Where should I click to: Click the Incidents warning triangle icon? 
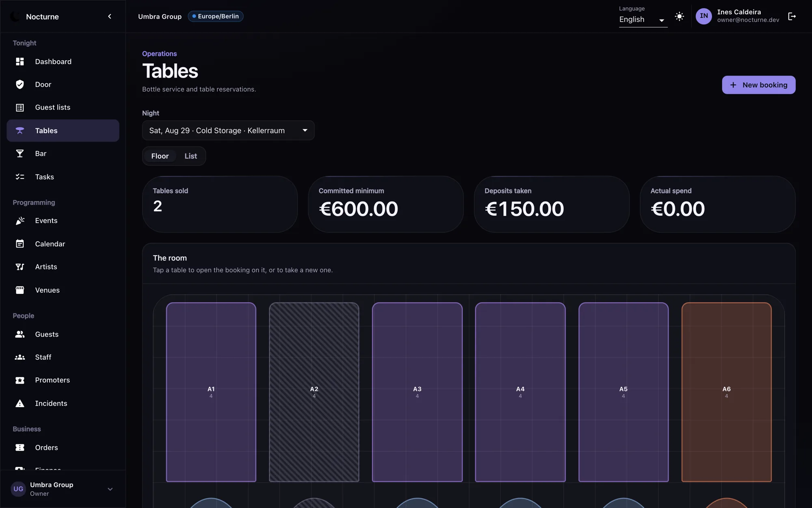click(x=19, y=404)
